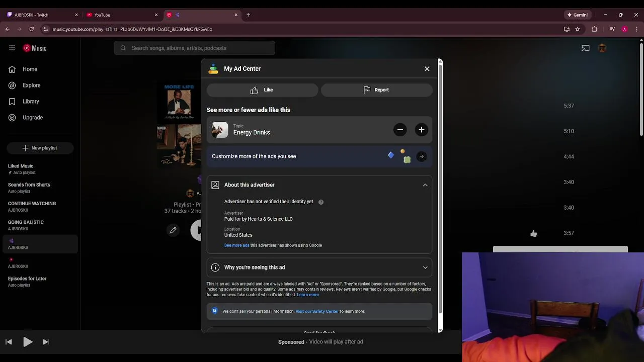Viewport: 644px width, 362px height.
Task: Skip to next track
Action: (46, 342)
